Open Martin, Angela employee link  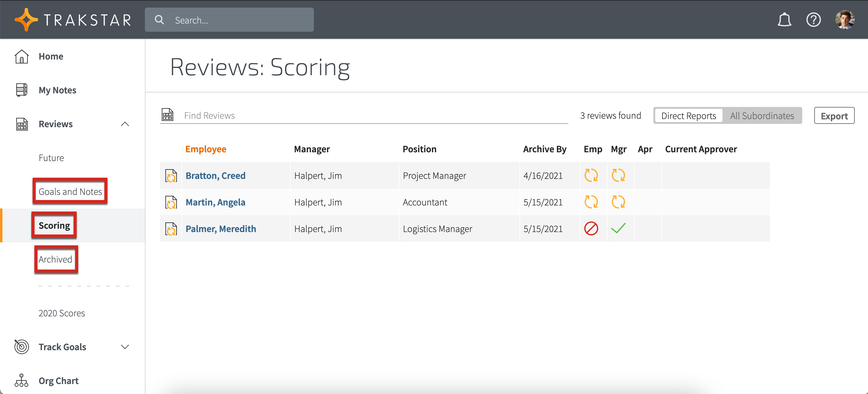pos(215,202)
